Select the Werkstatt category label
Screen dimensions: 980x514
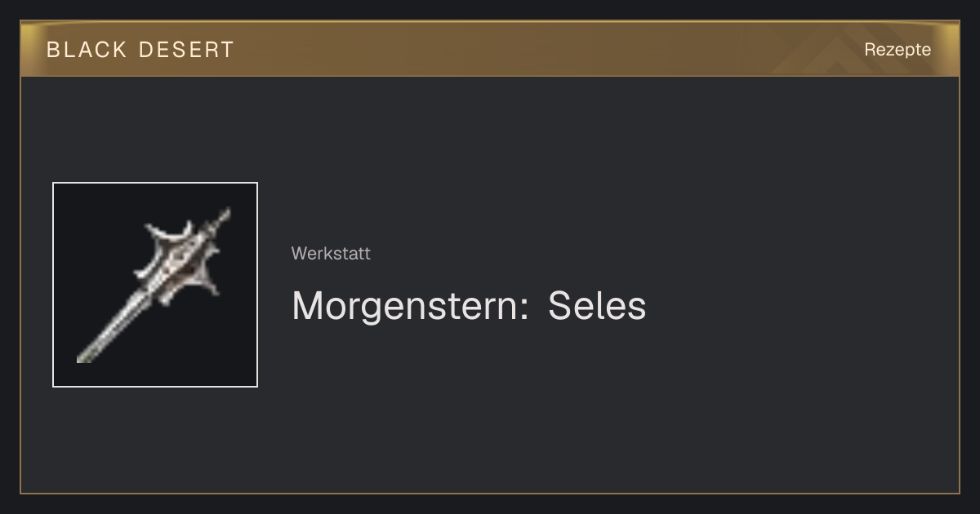point(331,254)
